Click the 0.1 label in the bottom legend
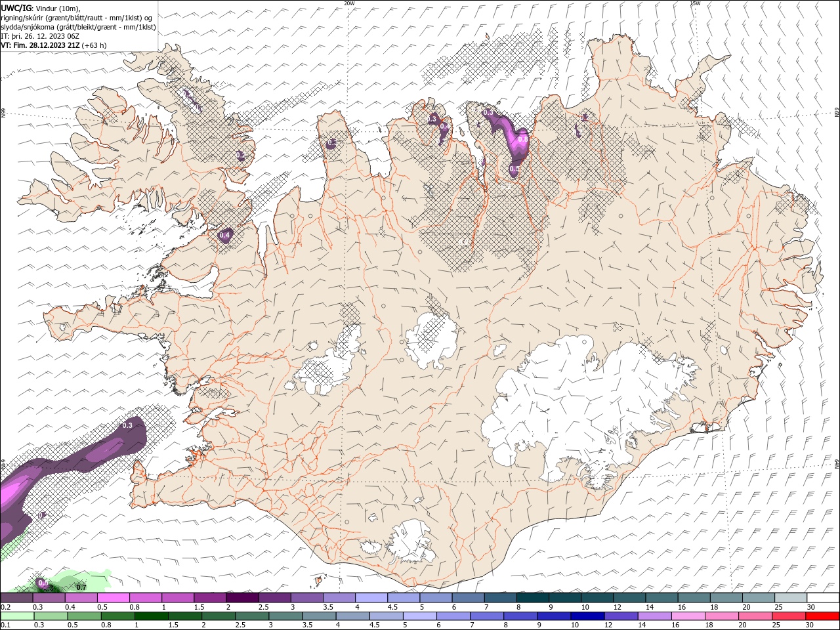The height and width of the screenshot is (630, 840). [5, 625]
